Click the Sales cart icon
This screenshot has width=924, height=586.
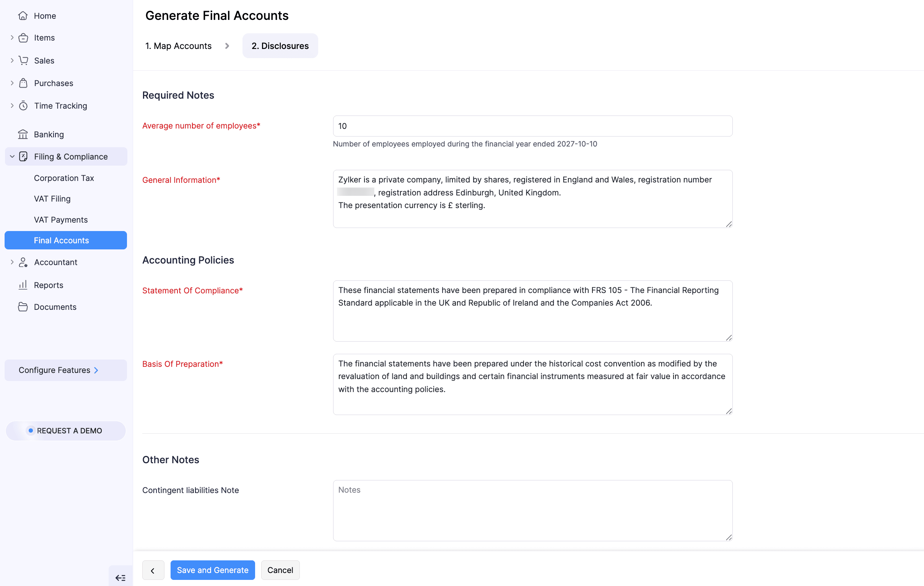point(23,60)
